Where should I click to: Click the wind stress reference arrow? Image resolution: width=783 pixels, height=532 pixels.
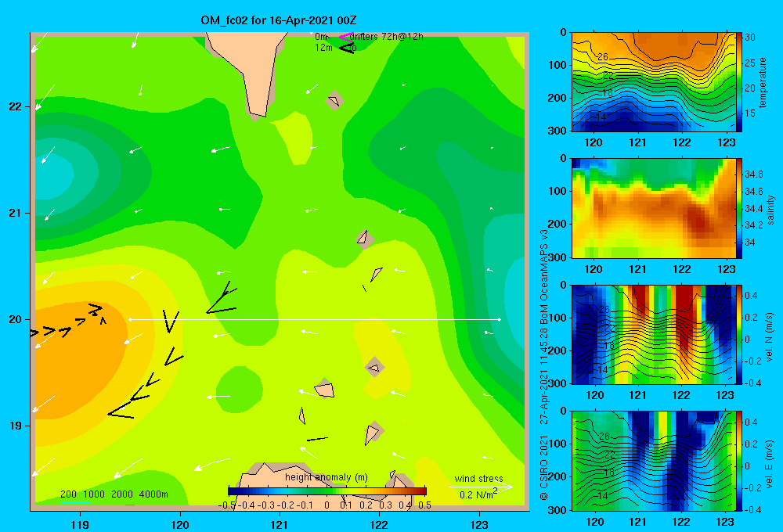tap(482, 486)
